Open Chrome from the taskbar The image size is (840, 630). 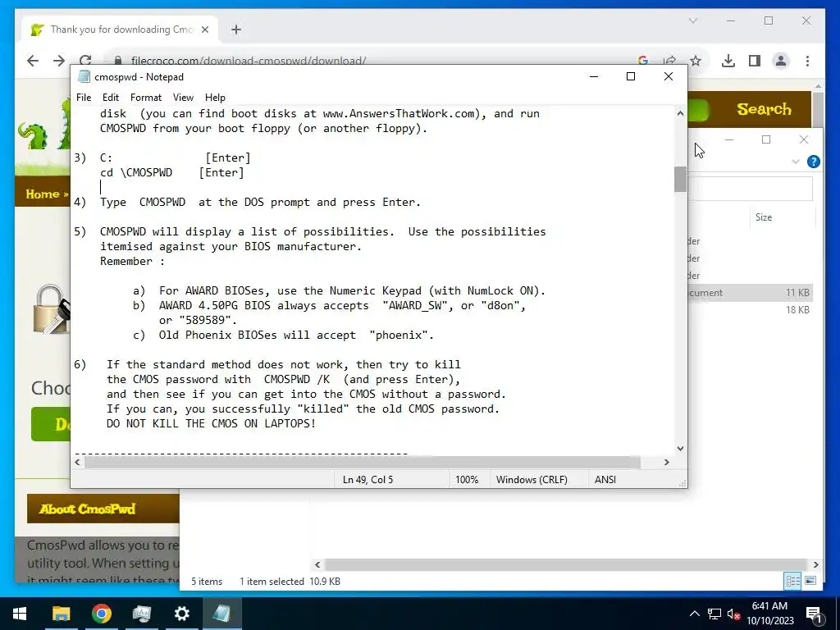pyautogui.click(x=101, y=614)
